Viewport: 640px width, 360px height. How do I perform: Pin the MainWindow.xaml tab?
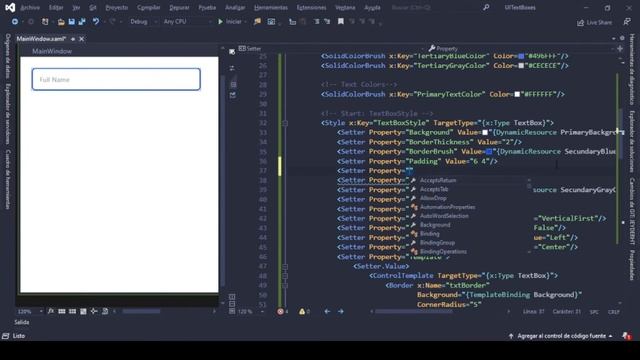[73, 39]
